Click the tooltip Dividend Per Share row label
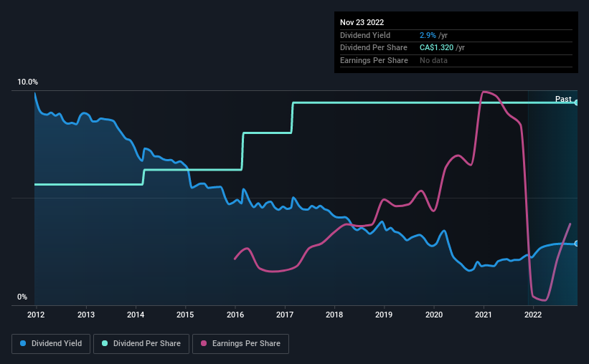589x364 pixels. pos(373,48)
